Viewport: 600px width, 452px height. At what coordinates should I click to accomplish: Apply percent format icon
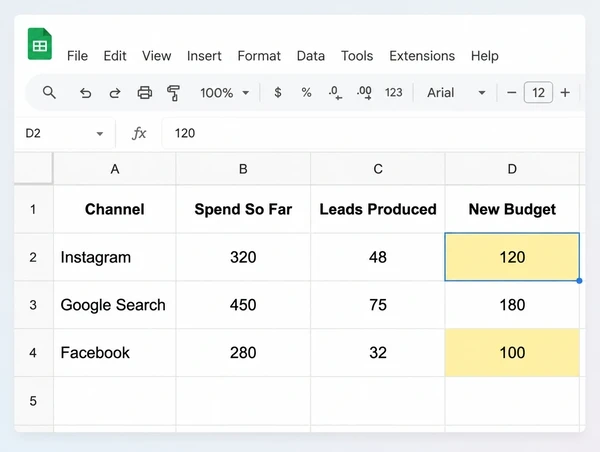[x=307, y=92]
